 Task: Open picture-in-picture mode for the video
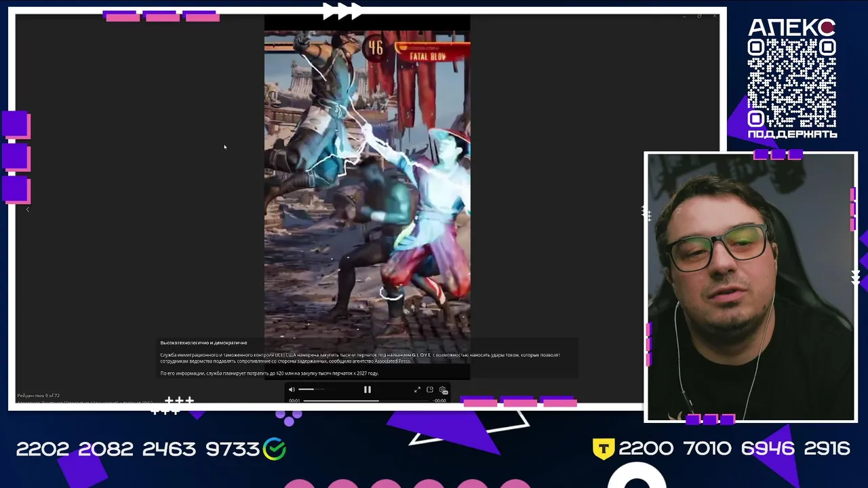pyautogui.click(x=430, y=390)
